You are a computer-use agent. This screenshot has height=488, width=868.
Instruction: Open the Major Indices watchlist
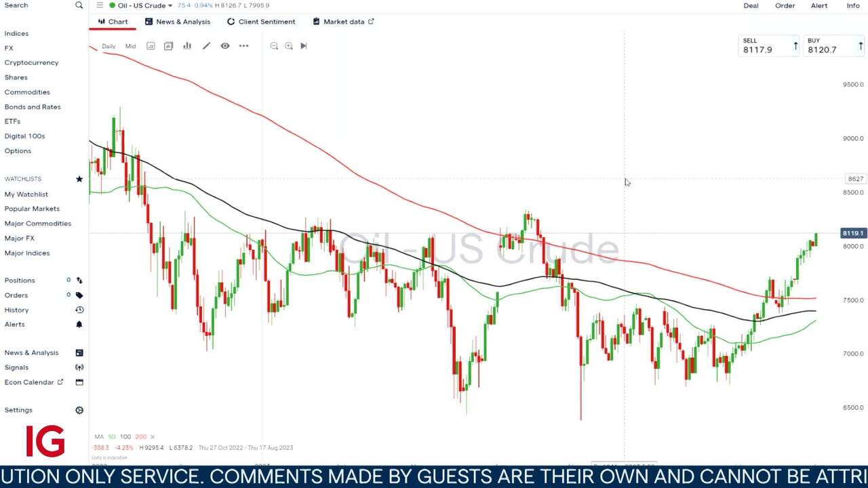pos(27,253)
